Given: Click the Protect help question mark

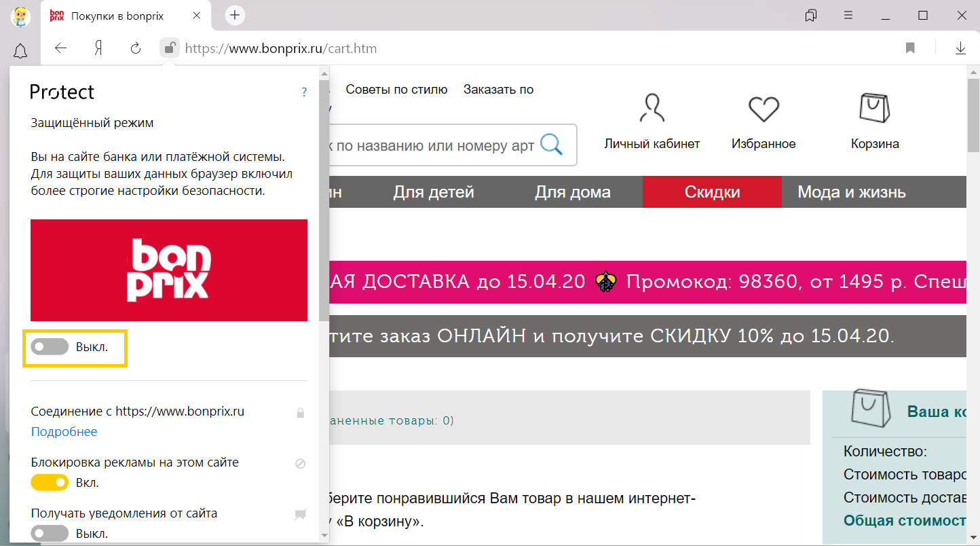Looking at the screenshot, I should [x=304, y=92].
